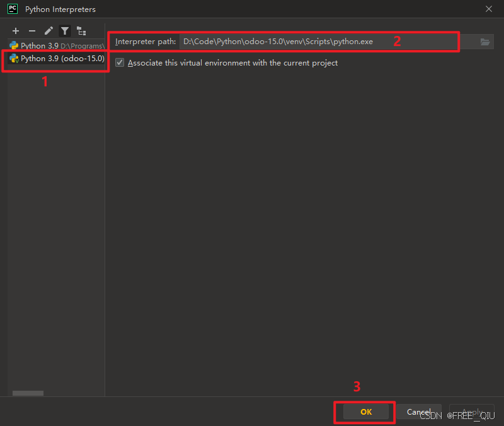
Task: Select Python 3.9 D:\Programs interpreter
Action: pos(57,45)
